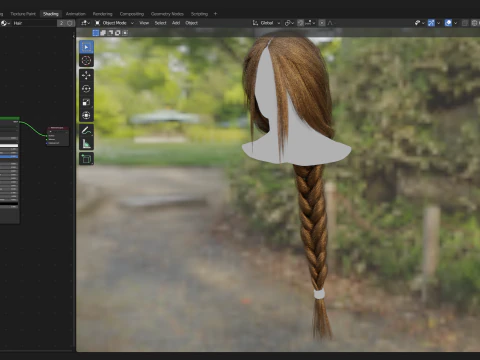480x360 pixels.
Task: Open object type visibility dropdown
Action: pos(419,23)
